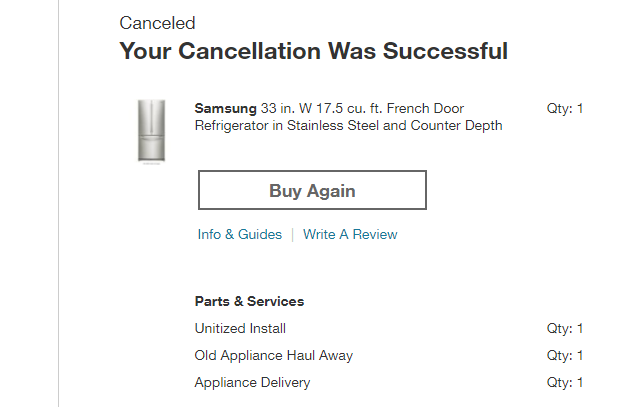Select the Old Appliance Haul Away item
The height and width of the screenshot is (407, 627).
273,355
